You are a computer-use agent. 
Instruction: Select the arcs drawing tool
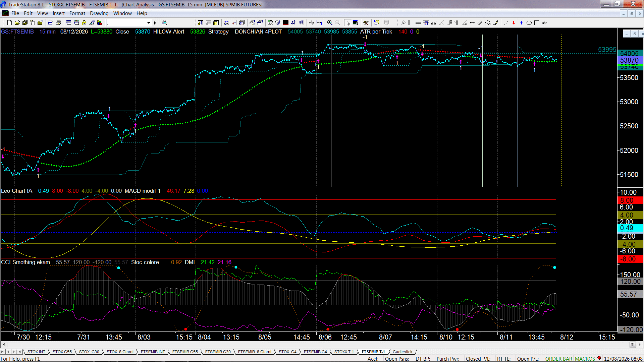click(x=488, y=23)
